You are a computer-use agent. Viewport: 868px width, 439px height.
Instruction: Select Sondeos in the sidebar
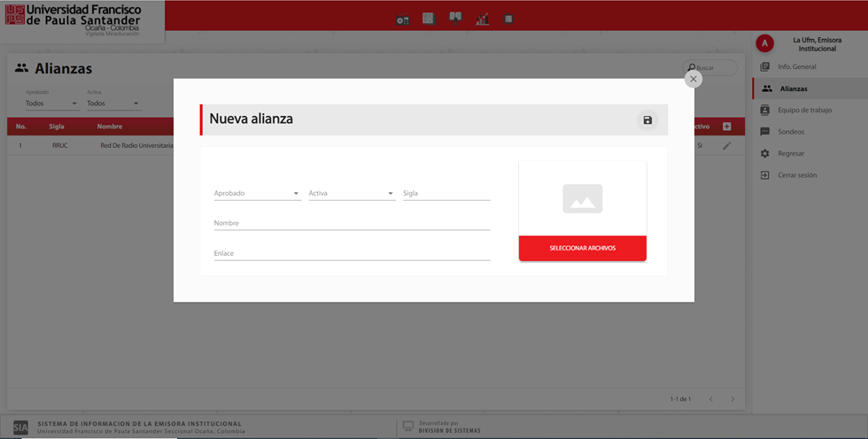click(791, 132)
